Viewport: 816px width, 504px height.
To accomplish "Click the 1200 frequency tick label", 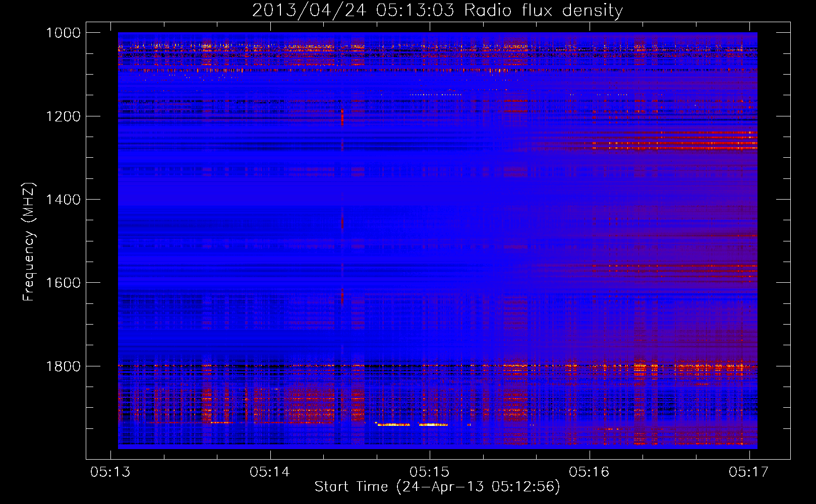I will pos(63,116).
